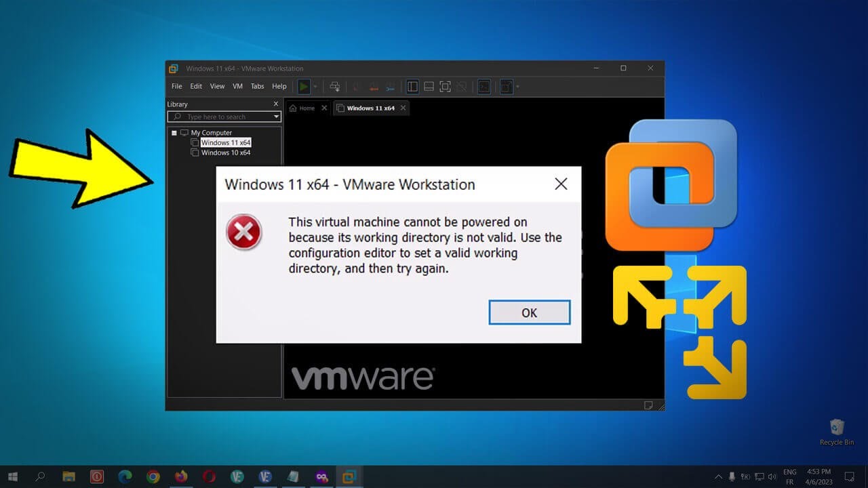The width and height of the screenshot is (868, 488).
Task: Close the error dialog with X
Action: [x=561, y=184]
